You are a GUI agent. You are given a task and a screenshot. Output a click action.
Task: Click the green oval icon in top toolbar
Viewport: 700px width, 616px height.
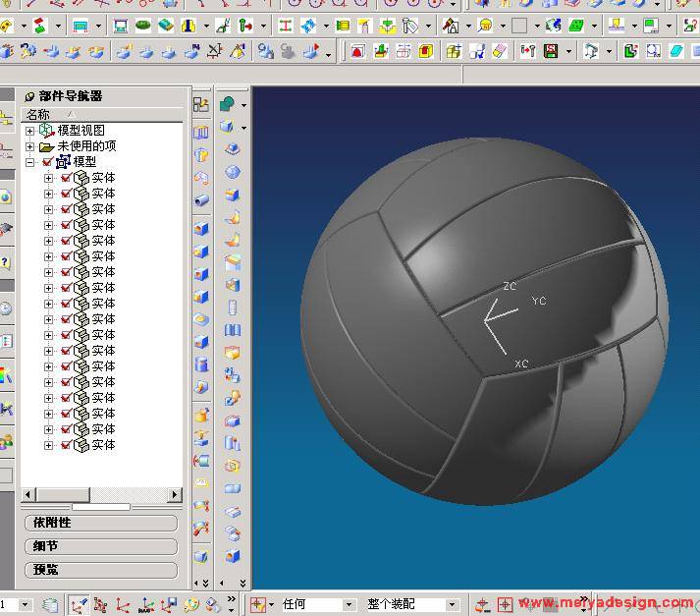coord(143,26)
